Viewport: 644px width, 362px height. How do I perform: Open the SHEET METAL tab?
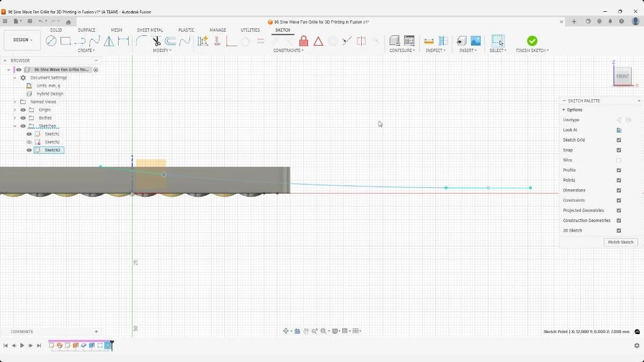pos(150,30)
